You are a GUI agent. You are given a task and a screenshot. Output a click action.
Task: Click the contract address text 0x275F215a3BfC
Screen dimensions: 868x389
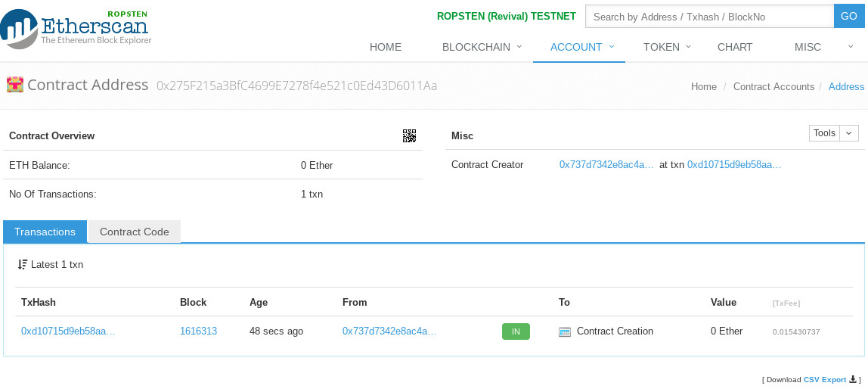click(x=296, y=86)
